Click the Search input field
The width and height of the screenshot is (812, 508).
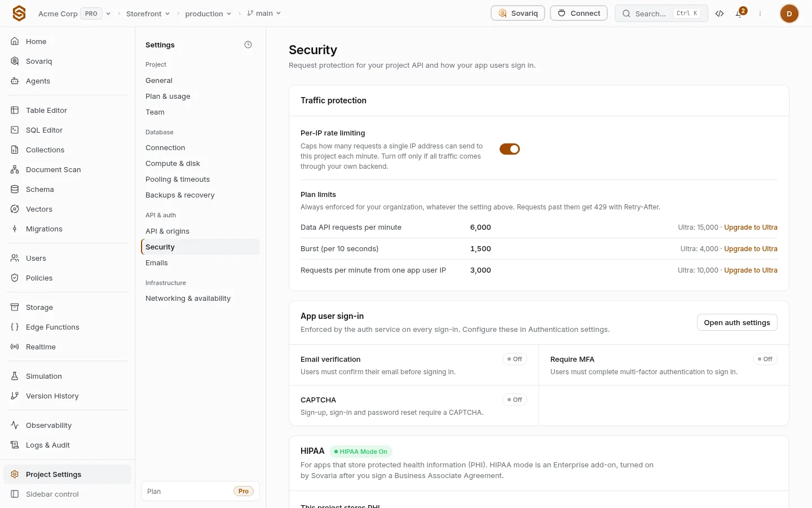661,14
